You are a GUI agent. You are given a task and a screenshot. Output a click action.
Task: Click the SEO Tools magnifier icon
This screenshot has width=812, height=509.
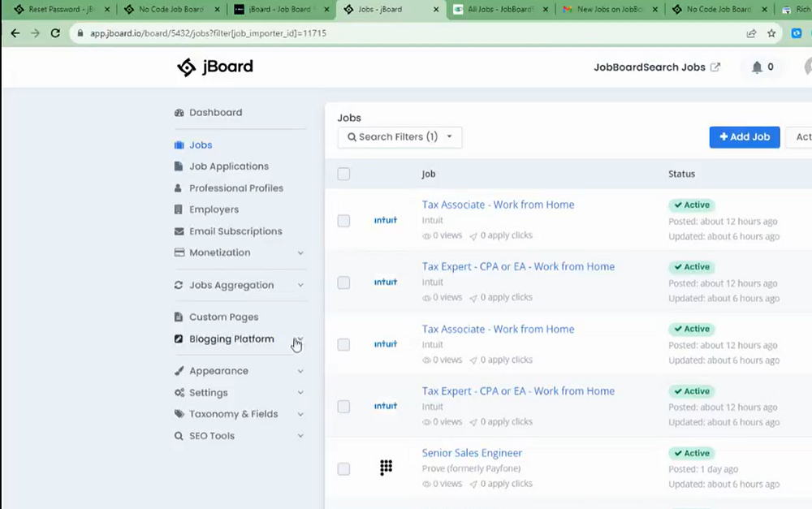point(179,435)
